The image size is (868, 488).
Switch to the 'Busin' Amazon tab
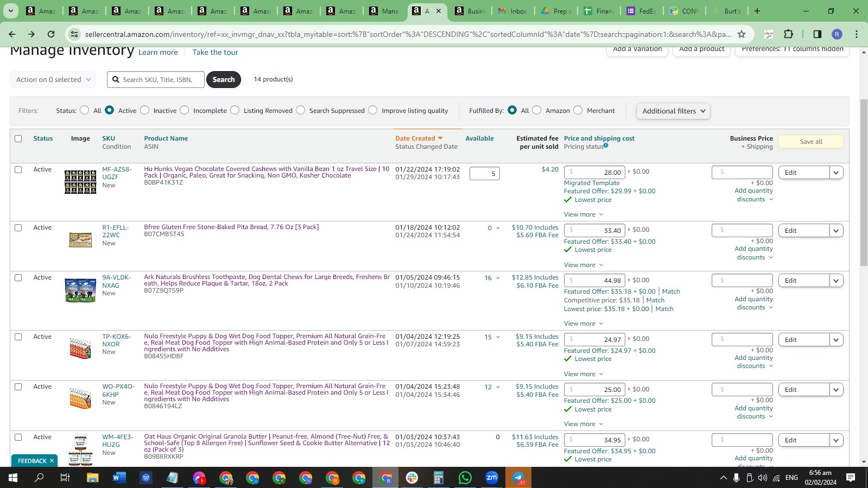click(x=470, y=11)
